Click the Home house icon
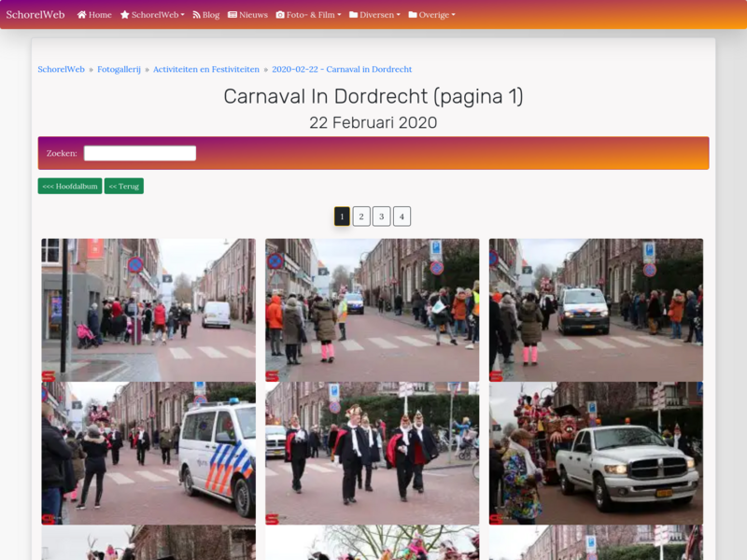 click(82, 15)
